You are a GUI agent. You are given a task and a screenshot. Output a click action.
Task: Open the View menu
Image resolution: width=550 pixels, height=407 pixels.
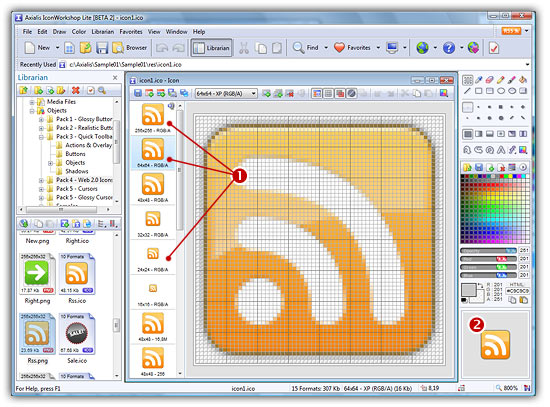(x=154, y=32)
